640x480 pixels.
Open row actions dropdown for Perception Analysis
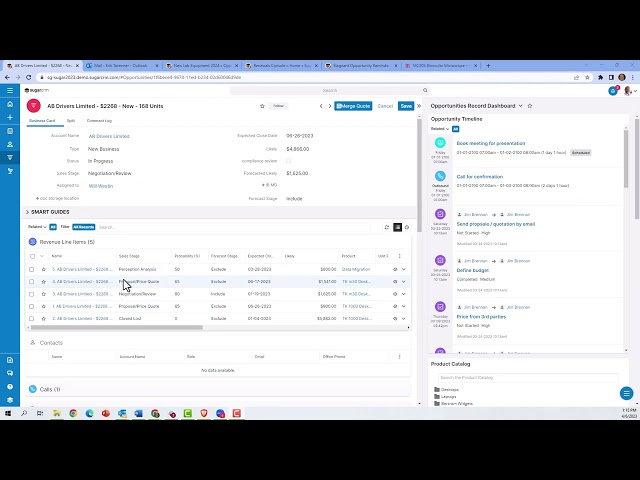click(x=404, y=269)
